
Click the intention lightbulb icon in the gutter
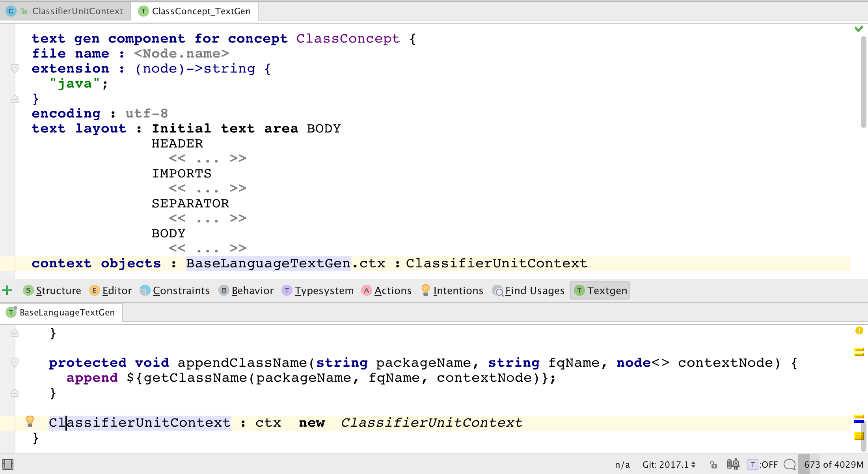(x=30, y=422)
